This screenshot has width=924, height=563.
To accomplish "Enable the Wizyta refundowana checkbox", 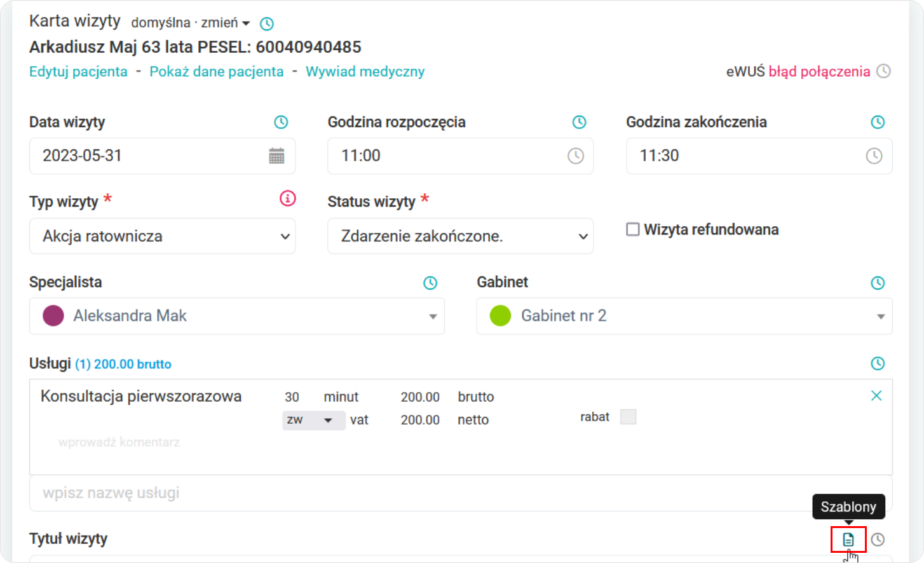I will (632, 229).
